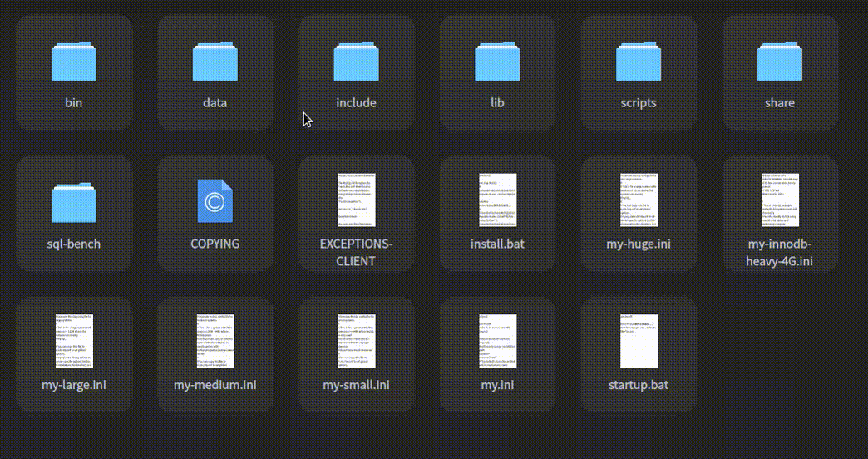Open the data folder icon
Screen dimensions: 868x459
215,62
